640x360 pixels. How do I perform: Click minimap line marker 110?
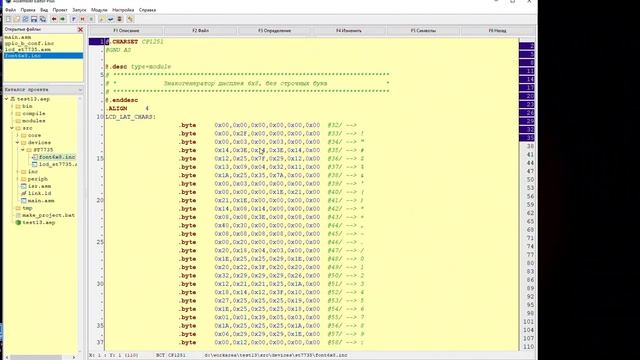pyautogui.click(x=529, y=347)
